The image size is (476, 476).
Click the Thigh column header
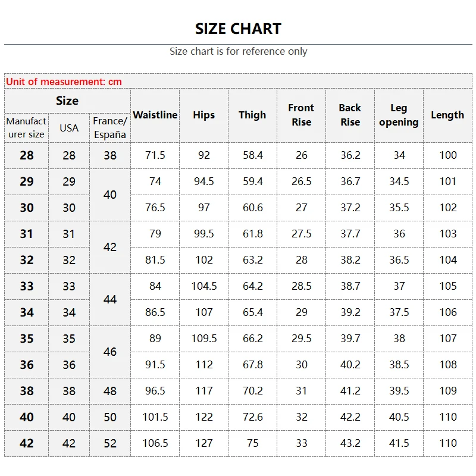[252, 115]
